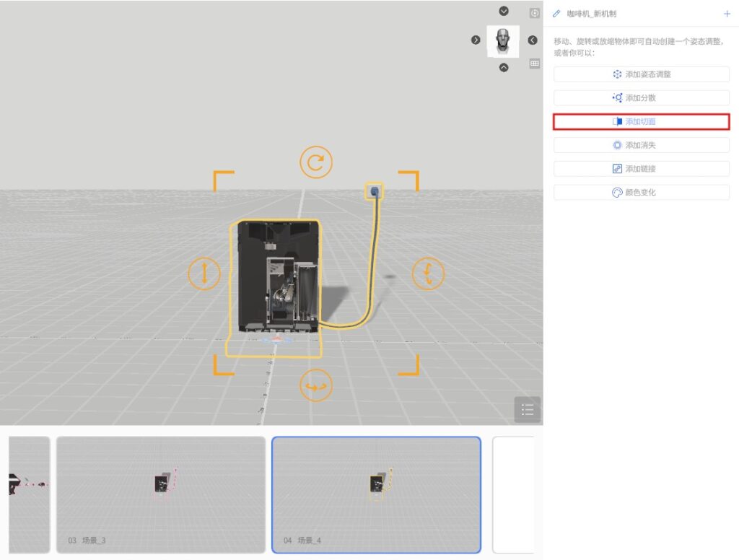This screenshot has height=560, width=739.
Task: Click the rotate clockwise gizmo above the model
Action: 316,162
